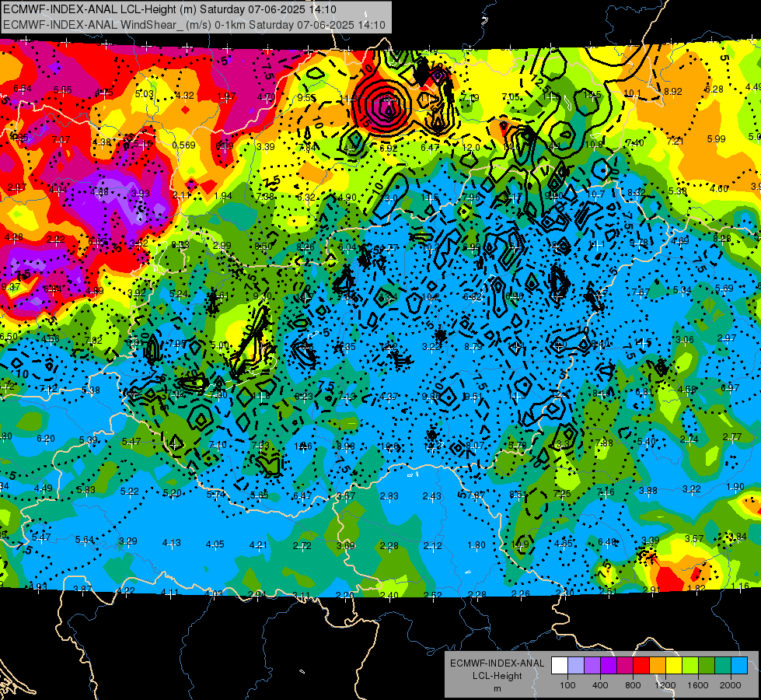Click the wind shear value '4.60'

coord(719,188)
